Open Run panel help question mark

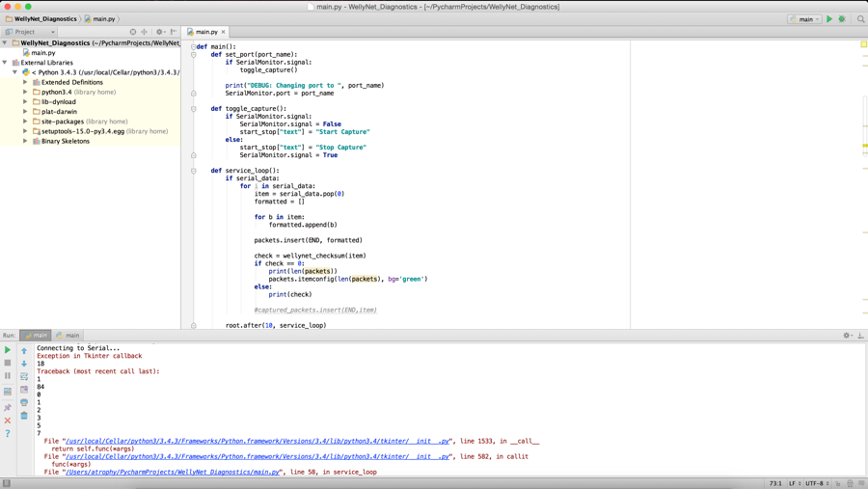(x=7, y=434)
